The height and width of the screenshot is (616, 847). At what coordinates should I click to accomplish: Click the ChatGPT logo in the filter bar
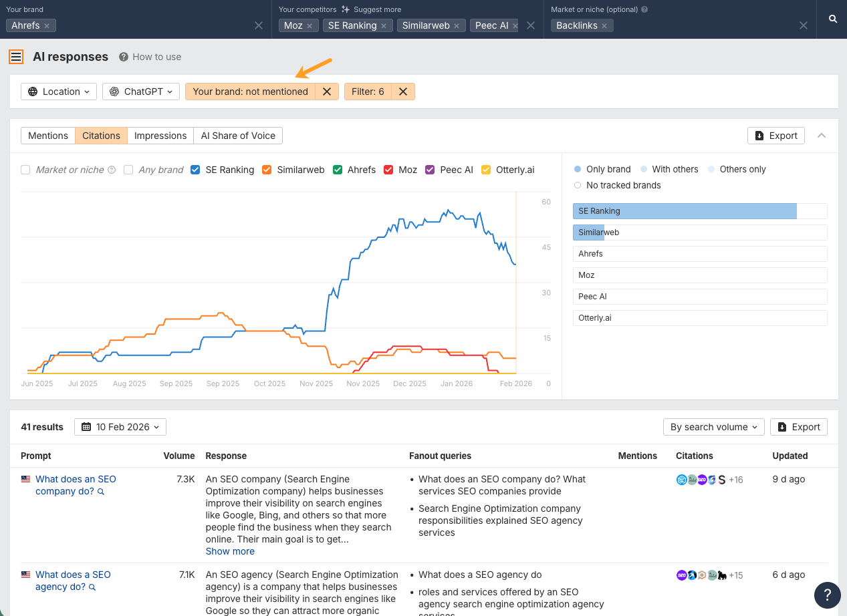click(x=115, y=92)
